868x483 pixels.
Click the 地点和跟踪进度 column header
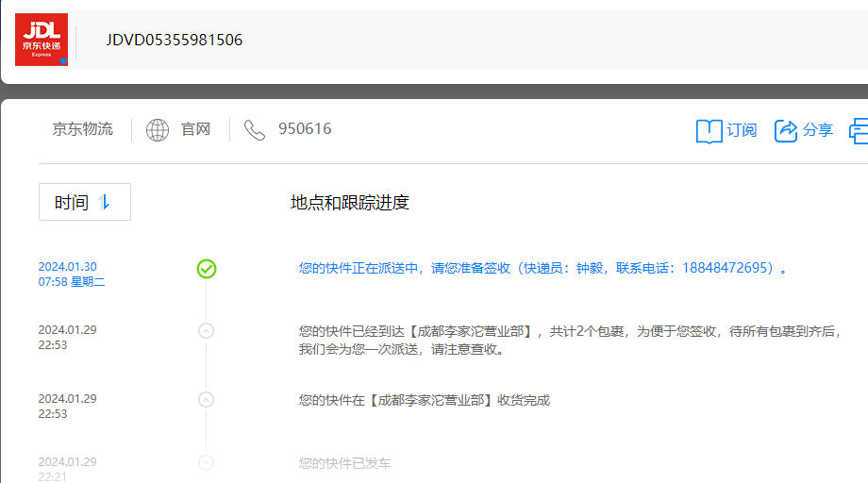350,203
